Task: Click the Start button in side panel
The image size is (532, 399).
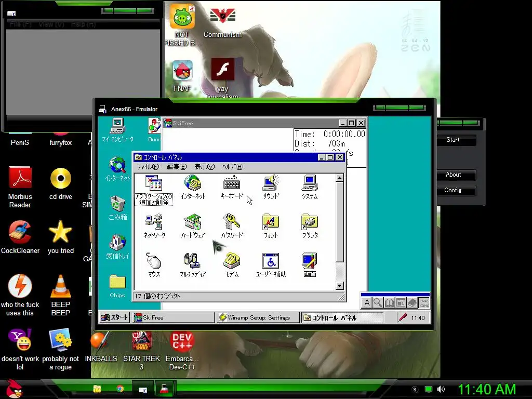Action: [x=453, y=140]
